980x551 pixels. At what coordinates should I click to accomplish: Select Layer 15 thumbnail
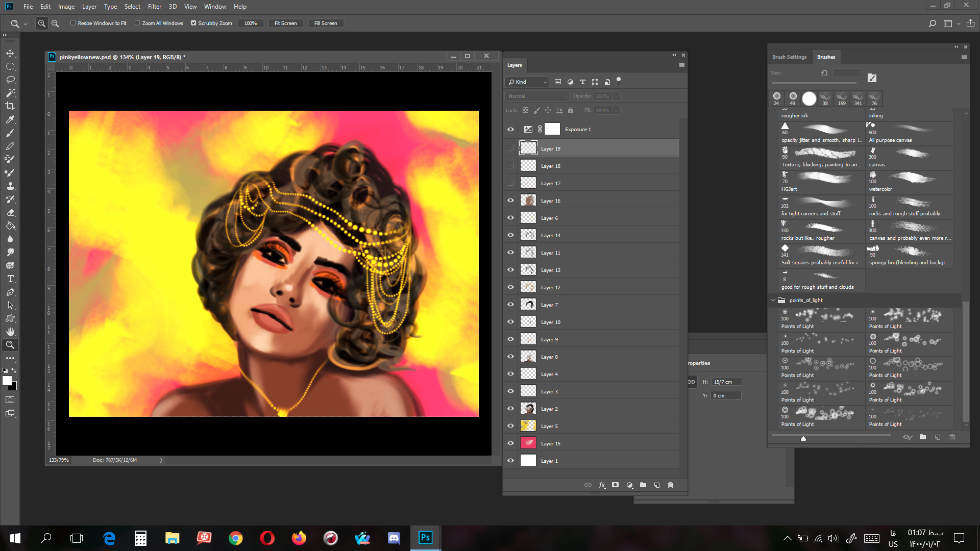pos(528,443)
